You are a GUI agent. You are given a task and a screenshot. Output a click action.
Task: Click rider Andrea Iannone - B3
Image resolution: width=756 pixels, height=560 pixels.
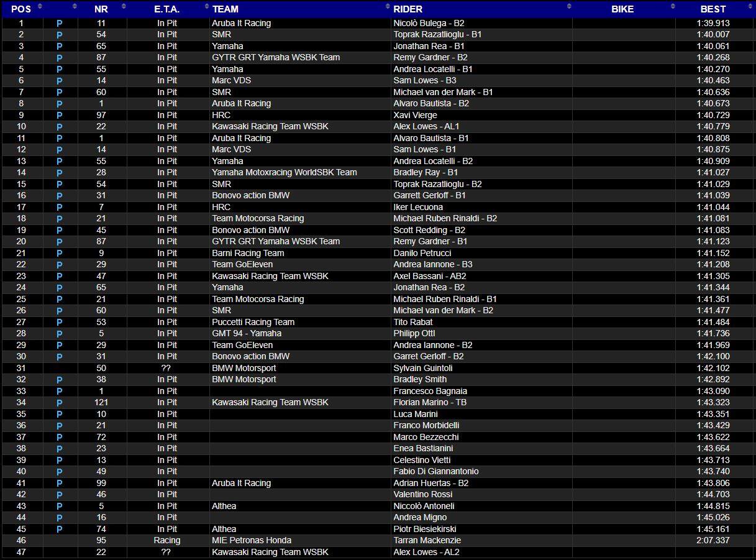tap(433, 265)
